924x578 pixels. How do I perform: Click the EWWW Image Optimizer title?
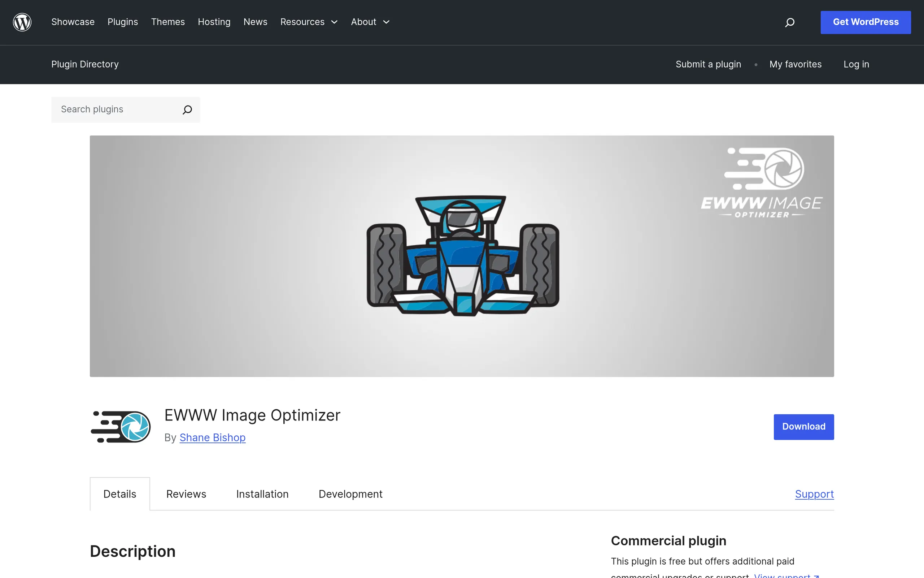[x=252, y=415]
